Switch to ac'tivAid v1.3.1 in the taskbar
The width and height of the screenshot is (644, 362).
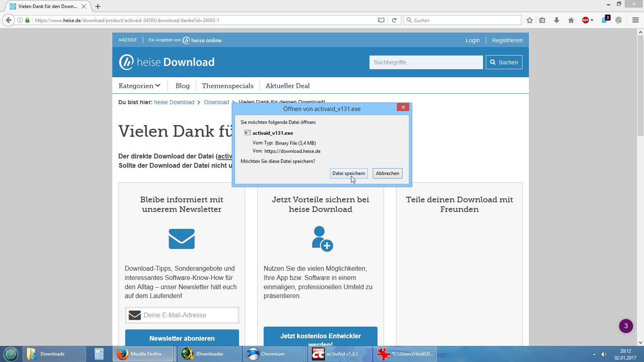pyautogui.click(x=340, y=354)
